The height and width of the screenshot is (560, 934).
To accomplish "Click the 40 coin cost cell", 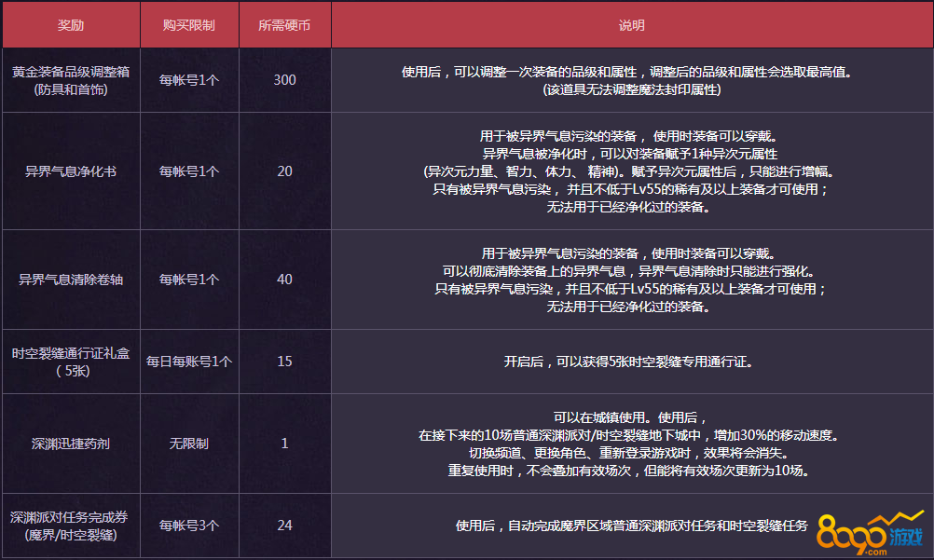I will coord(284,280).
